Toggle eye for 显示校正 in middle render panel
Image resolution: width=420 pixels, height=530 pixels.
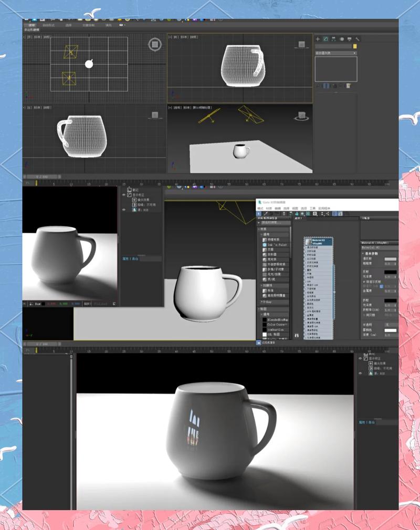click(x=124, y=195)
